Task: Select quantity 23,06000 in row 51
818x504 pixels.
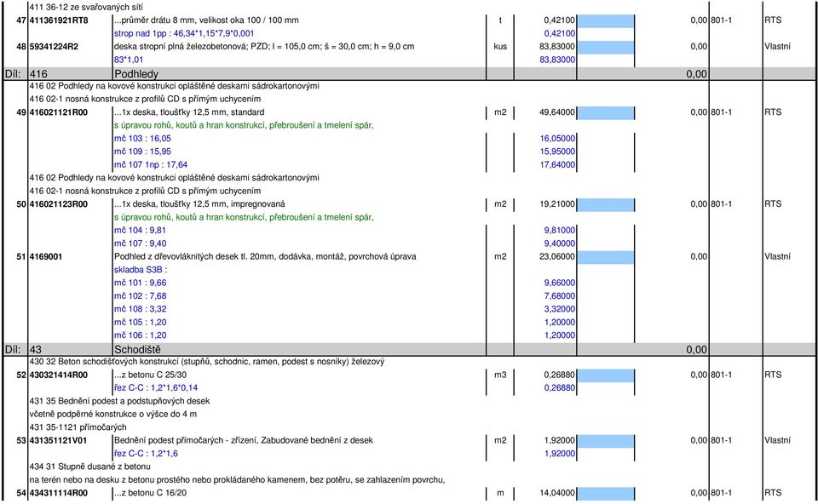Action: [557, 256]
